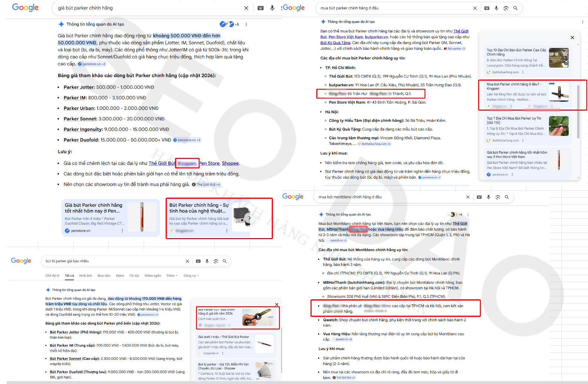The height and width of the screenshot is (384, 588).
Task: Open three-dot menu beside the +5 sources badge
Action: (x=246, y=25)
